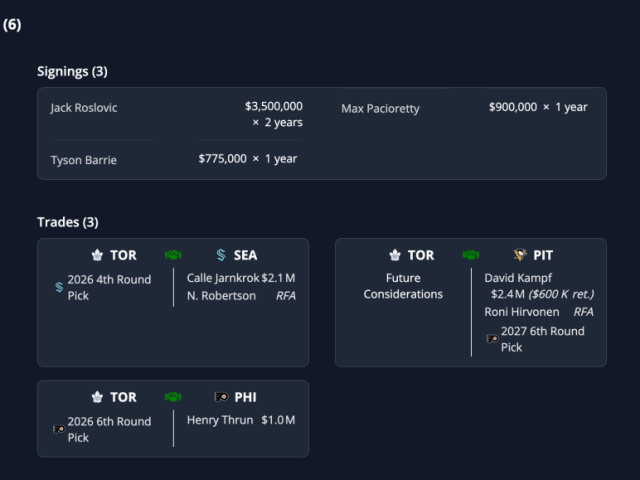Image resolution: width=640 pixels, height=480 pixels.
Task: Select Tyson Barrie signing
Action: (x=174, y=159)
